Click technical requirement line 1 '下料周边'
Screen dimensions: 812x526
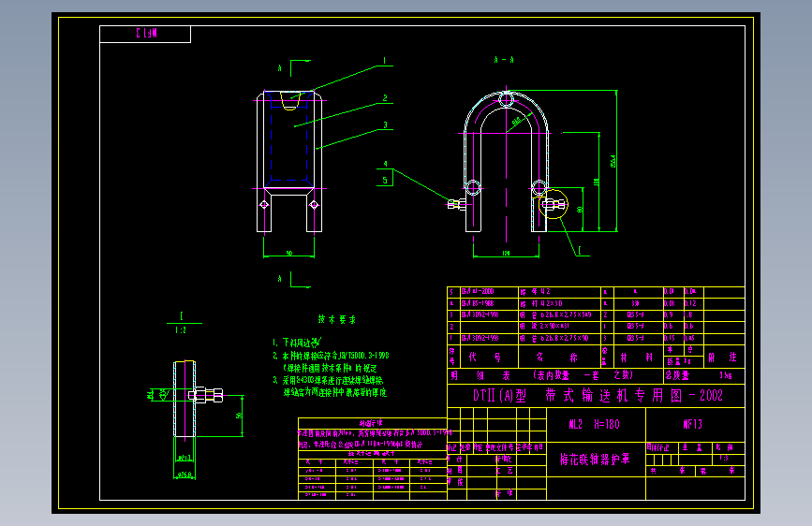297,343
